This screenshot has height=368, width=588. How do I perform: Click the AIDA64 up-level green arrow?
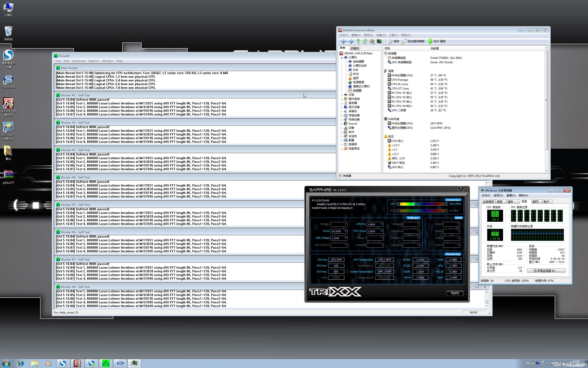point(358,41)
